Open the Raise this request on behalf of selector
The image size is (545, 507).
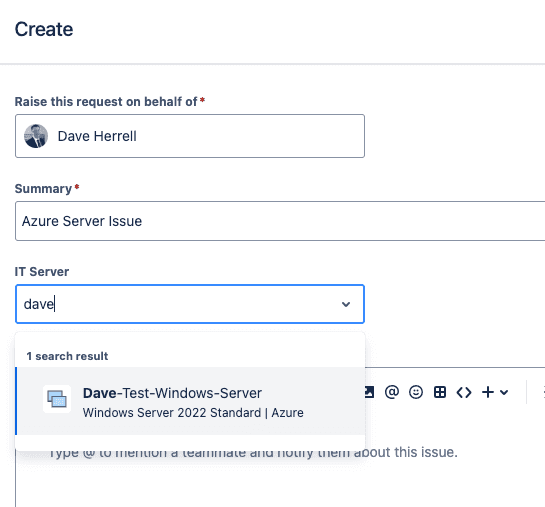coord(190,136)
